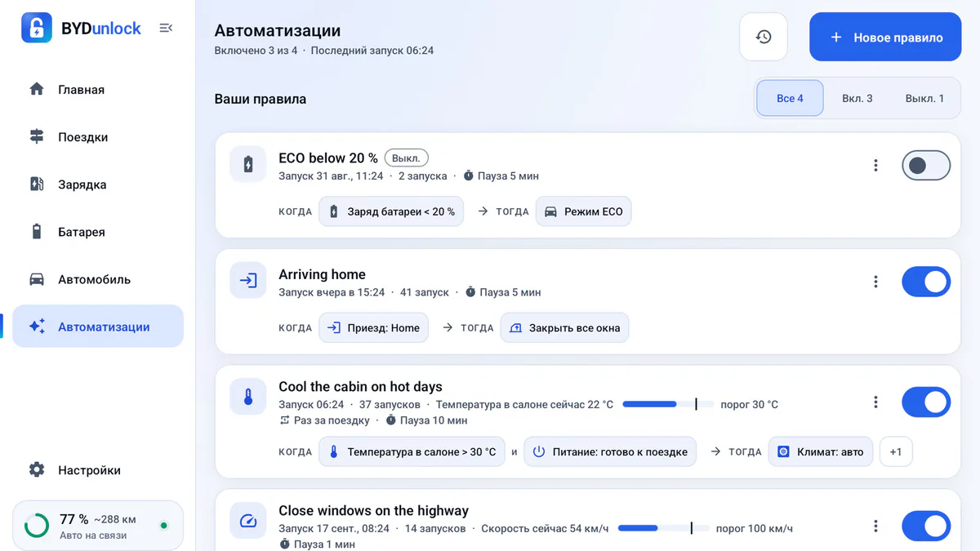Open the Поездки section
Screen dimensions: 980x551
click(98, 137)
